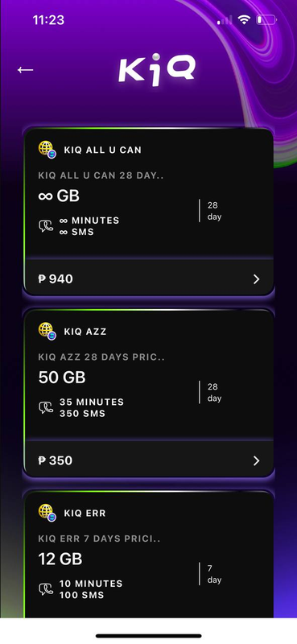Open details via chevron on ₱ 940 row
Image resolution: width=297 pixels, height=644 pixels.
[256, 279]
